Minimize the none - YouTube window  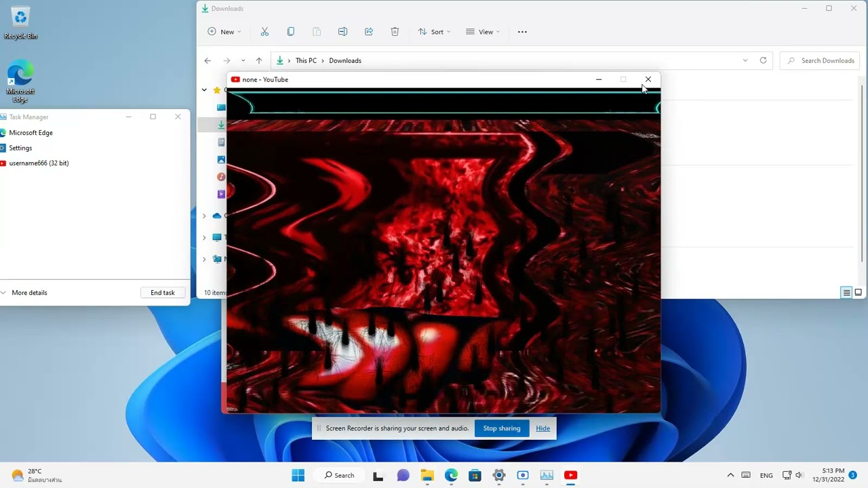tap(599, 79)
